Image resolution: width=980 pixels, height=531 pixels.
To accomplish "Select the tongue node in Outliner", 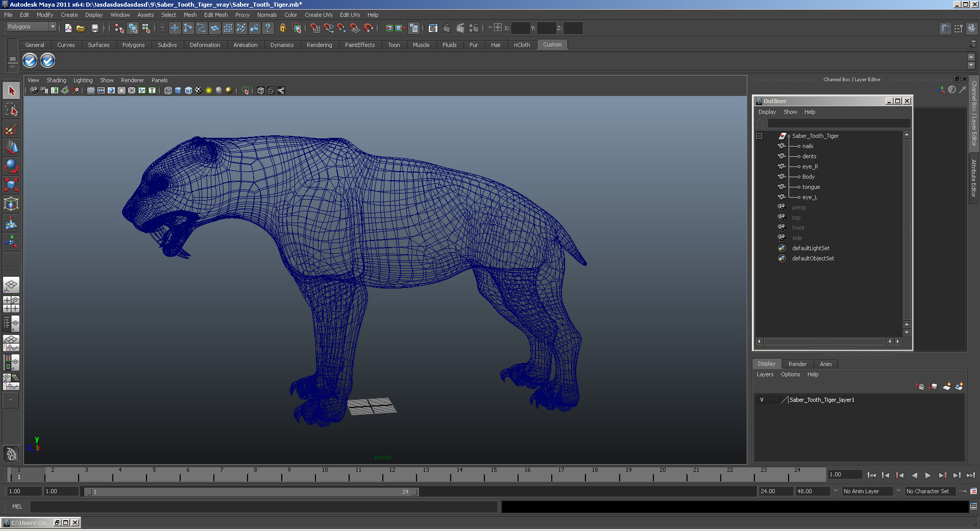I will (811, 187).
